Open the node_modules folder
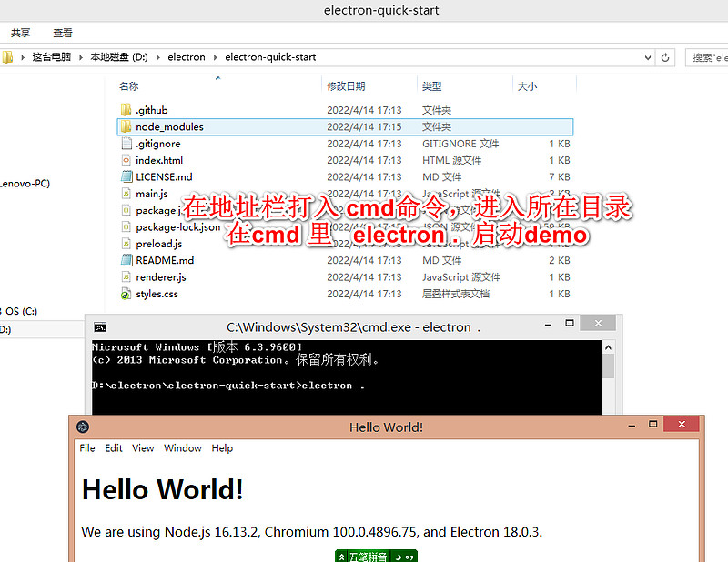728x562 pixels. coord(168,126)
